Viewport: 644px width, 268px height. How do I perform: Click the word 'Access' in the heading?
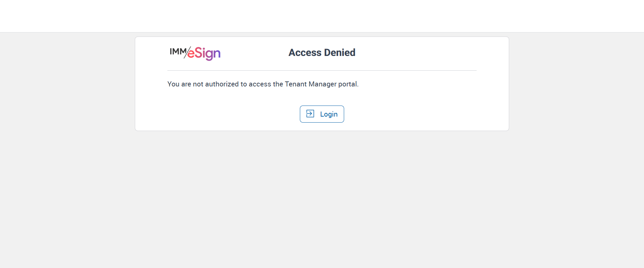[305, 53]
